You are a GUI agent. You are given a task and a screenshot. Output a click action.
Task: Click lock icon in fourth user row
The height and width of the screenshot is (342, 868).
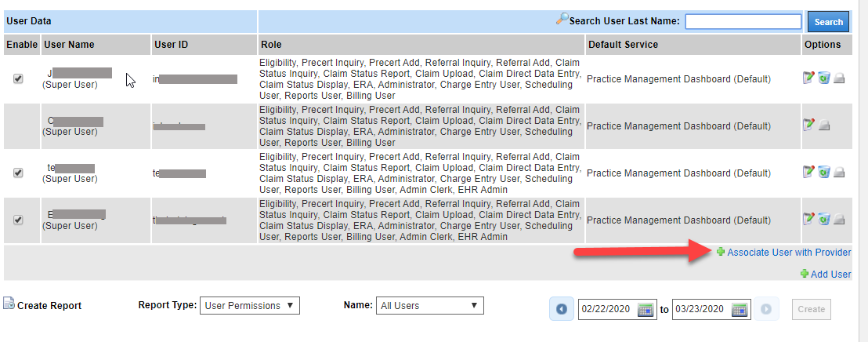click(838, 219)
